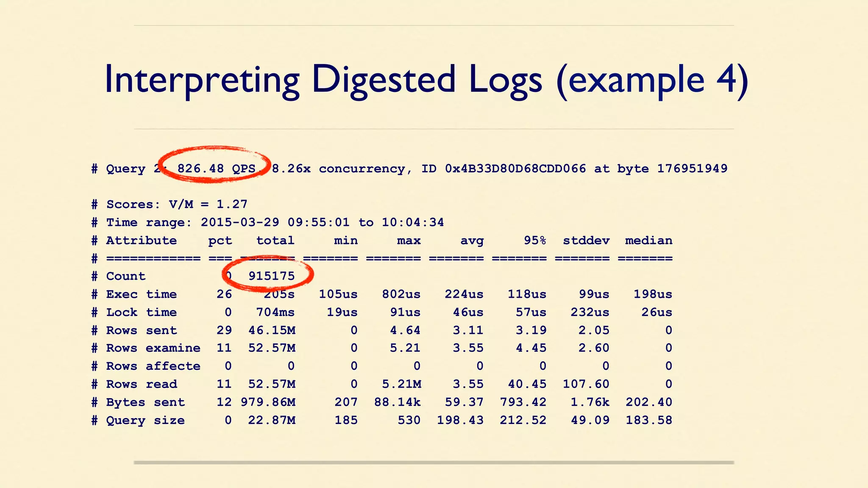Image resolution: width=868 pixels, height=488 pixels.
Task: Click the 'pct' column header
Action: click(x=220, y=241)
